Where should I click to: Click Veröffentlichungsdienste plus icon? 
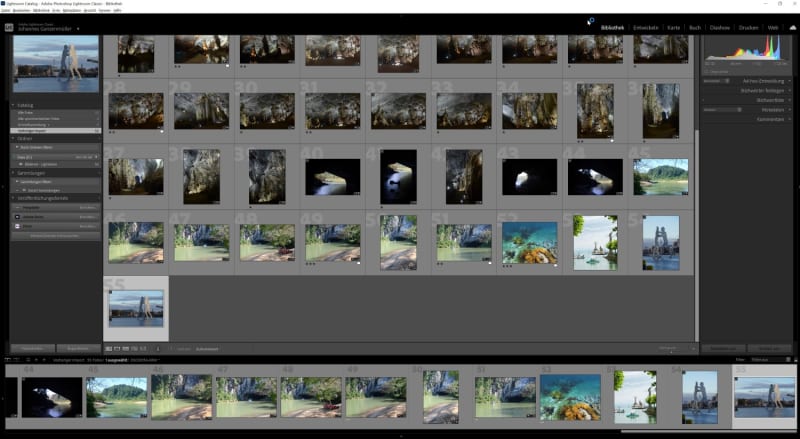(98, 198)
